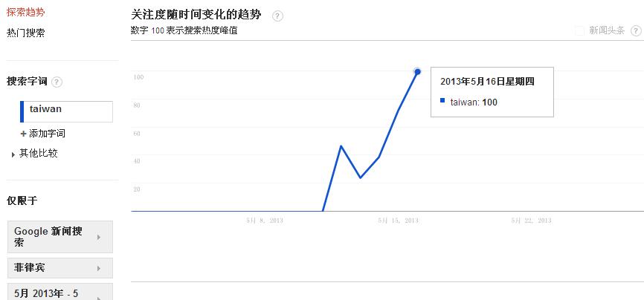Screen dimensions: 644x300
Task: Expand the 其他比较 section
Action: [13, 154]
